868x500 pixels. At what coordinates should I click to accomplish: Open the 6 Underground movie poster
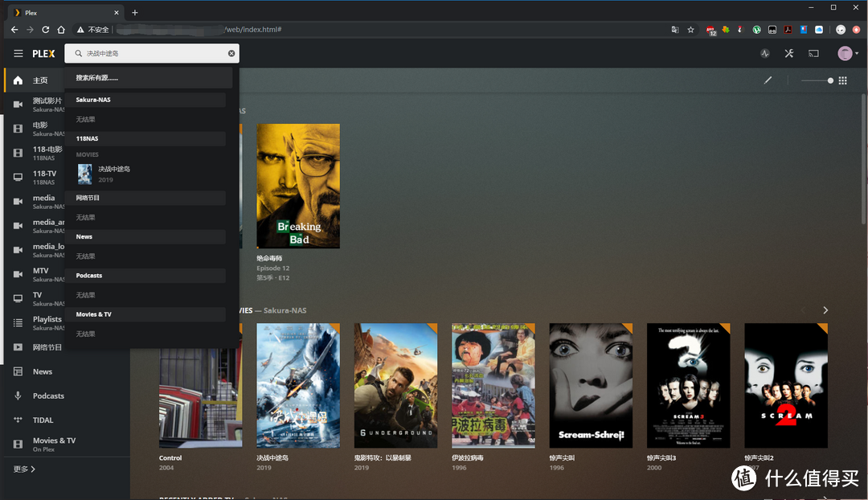coord(395,385)
